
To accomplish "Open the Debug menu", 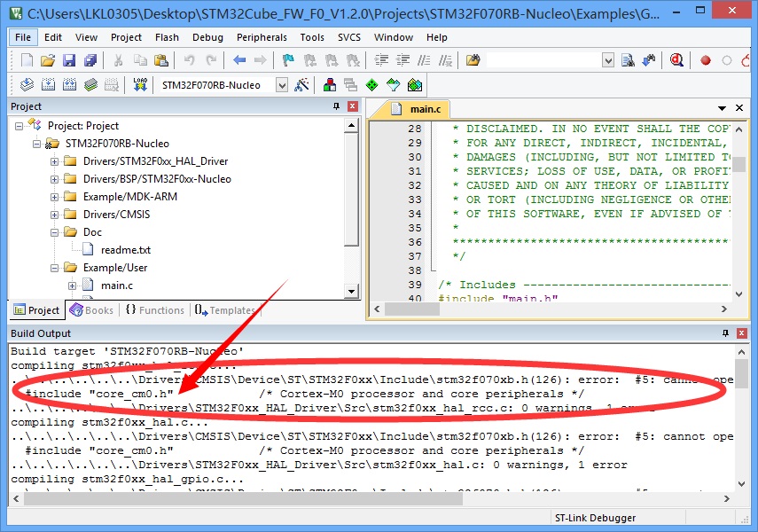I will [207, 37].
